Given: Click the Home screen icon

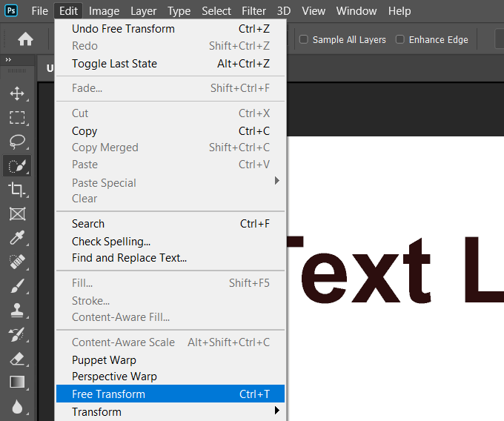Looking at the screenshot, I should tap(25, 39).
